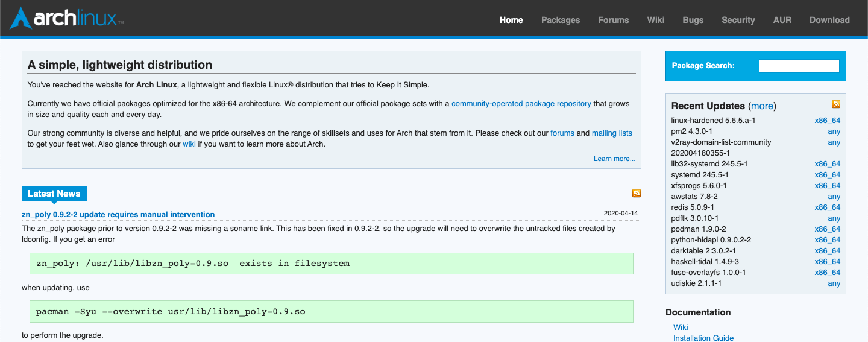Open the Recent Updates RSS feed icon
The image size is (868, 342).
point(836,104)
